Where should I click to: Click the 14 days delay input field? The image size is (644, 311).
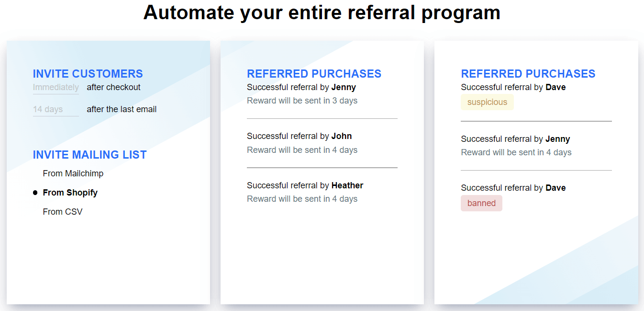click(x=56, y=109)
